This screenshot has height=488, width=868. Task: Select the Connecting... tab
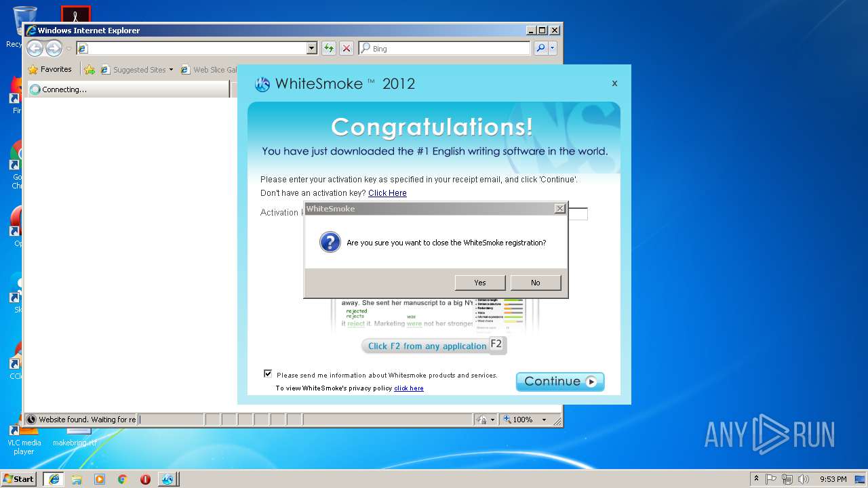[127, 89]
